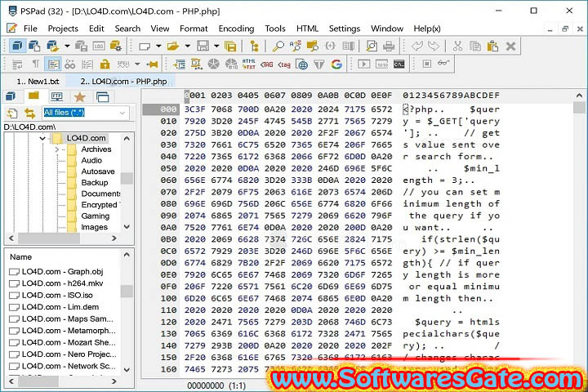Click the project-with-document icon
Viewport: 588px width, 392px height.
(x=34, y=46)
